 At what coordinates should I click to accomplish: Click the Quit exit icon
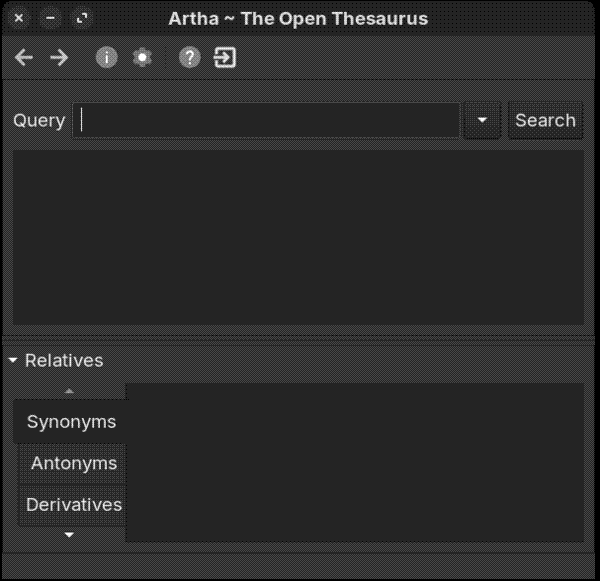click(225, 58)
